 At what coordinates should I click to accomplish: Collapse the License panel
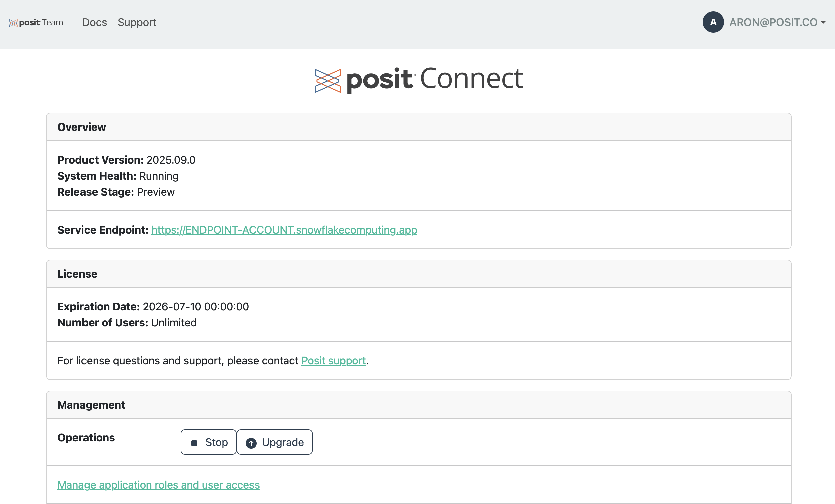pos(77,274)
